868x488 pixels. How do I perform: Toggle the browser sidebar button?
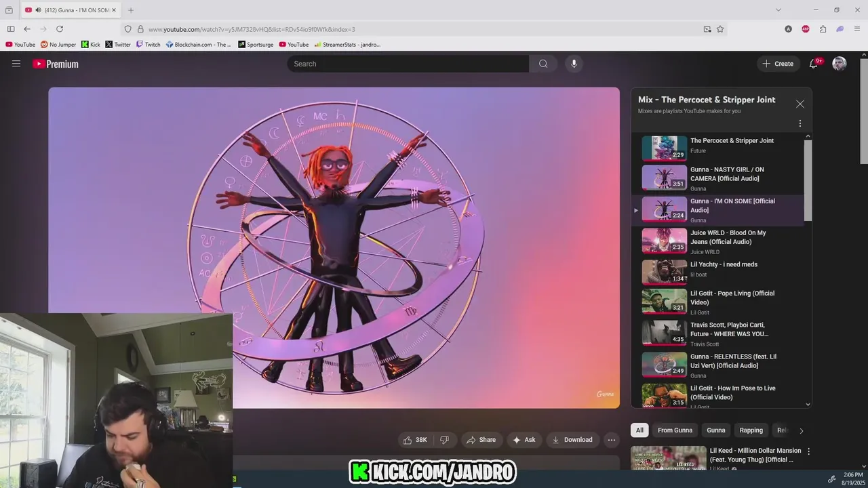[x=11, y=29]
